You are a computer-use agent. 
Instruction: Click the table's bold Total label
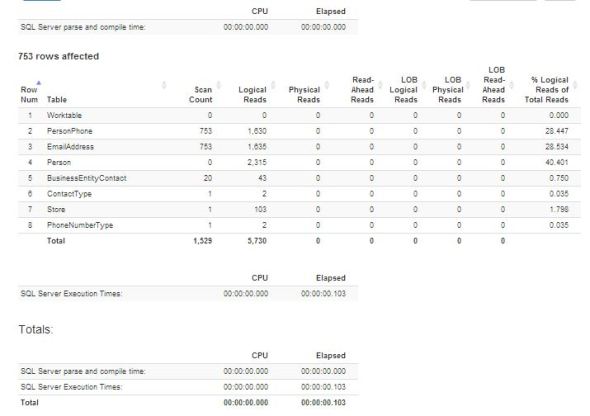pos(56,241)
